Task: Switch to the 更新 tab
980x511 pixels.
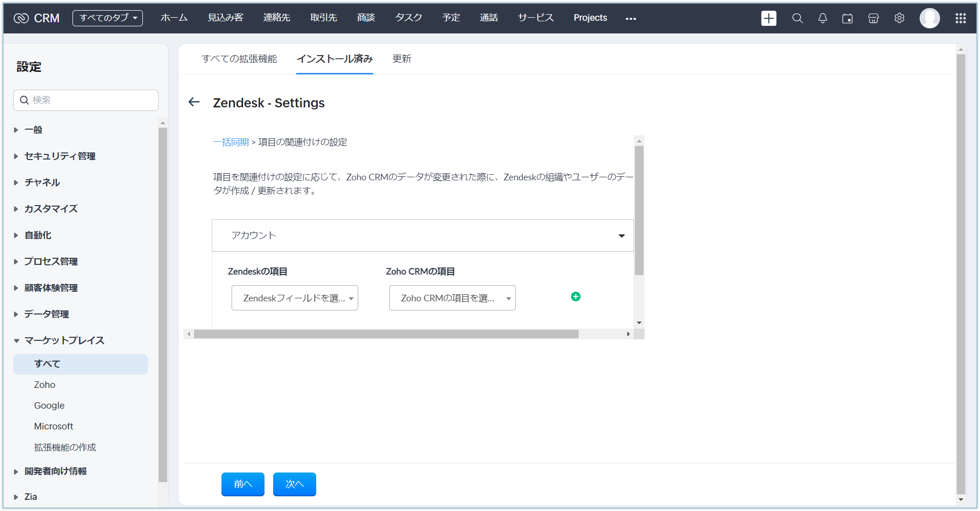Action: [402, 59]
